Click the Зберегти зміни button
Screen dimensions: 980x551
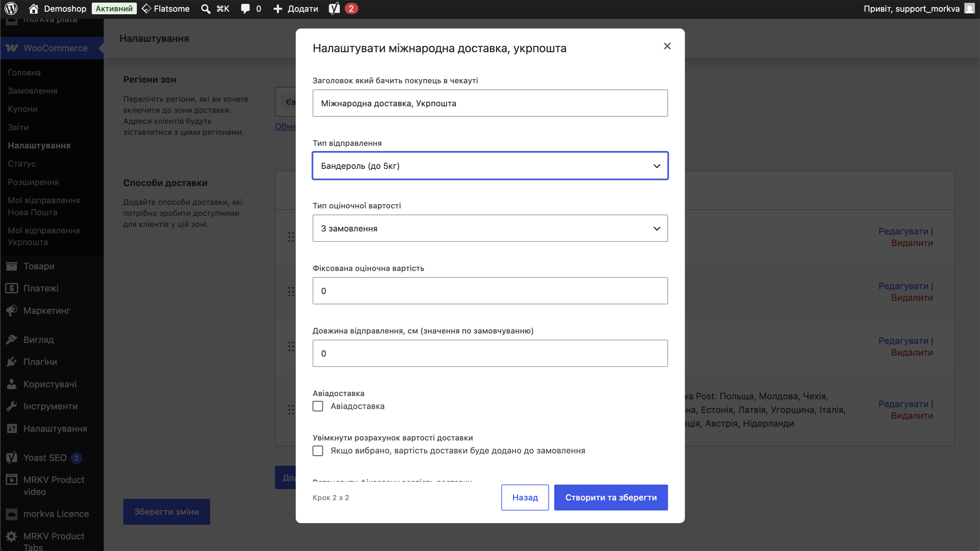(x=167, y=512)
